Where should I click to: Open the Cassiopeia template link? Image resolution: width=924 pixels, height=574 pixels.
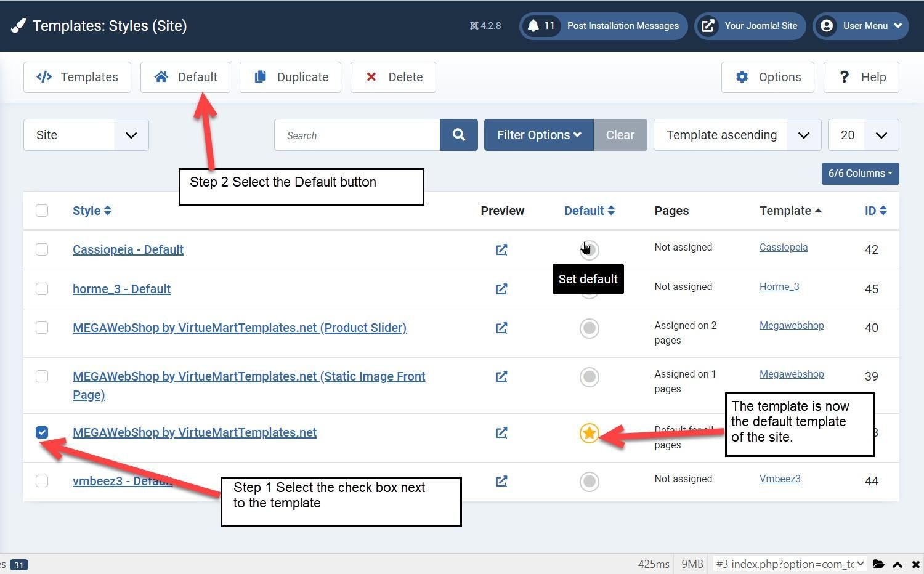pyautogui.click(x=784, y=247)
